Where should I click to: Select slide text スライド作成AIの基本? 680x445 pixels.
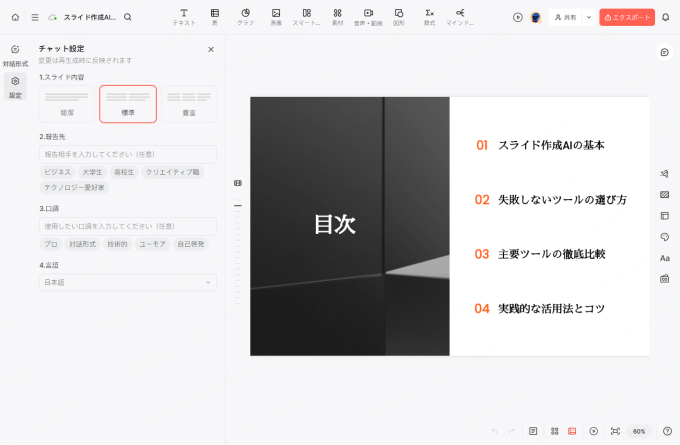tap(551, 145)
